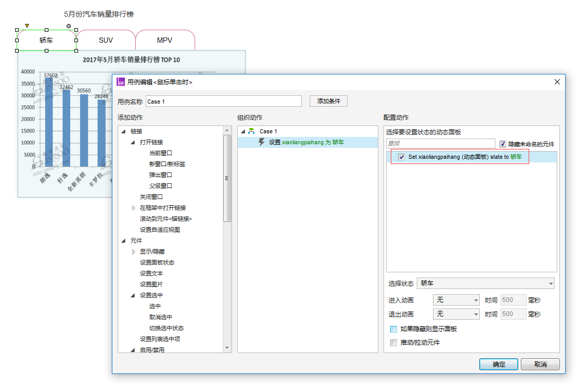Click action list scroll up arrow

pyautogui.click(x=227, y=130)
